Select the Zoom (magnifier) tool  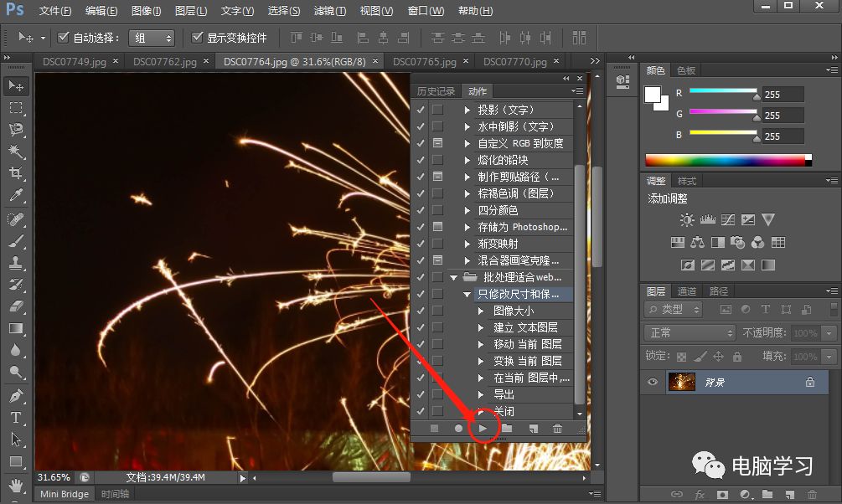click(16, 372)
